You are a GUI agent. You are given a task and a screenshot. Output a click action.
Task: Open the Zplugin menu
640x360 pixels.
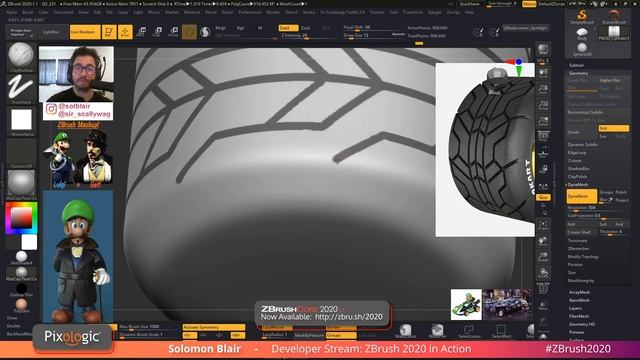point(435,12)
